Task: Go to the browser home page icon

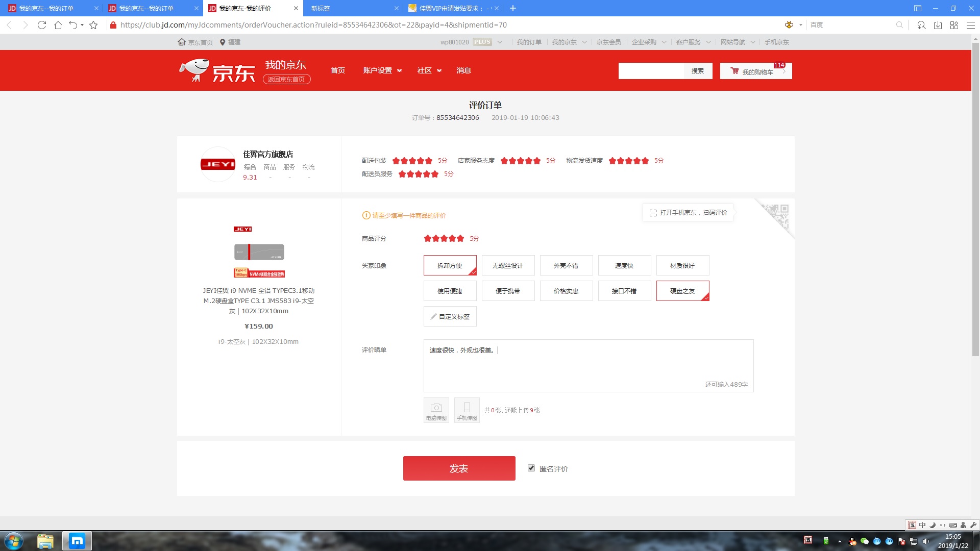Action: tap(58, 25)
